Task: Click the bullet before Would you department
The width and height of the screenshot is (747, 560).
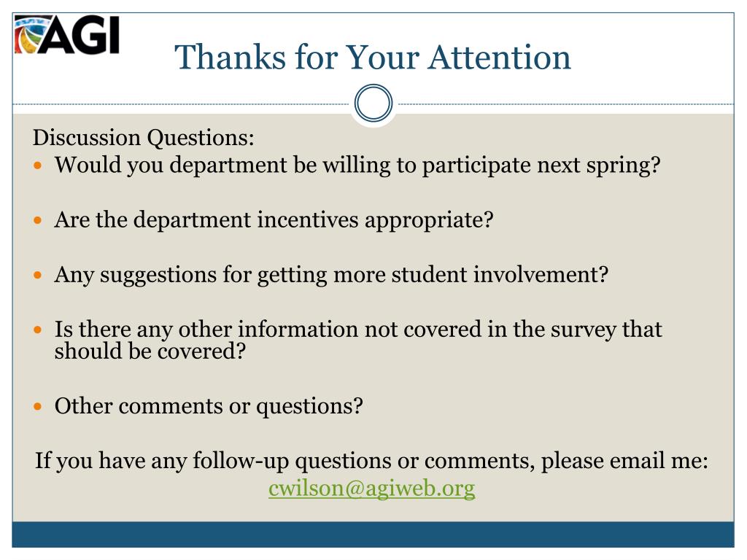Action: pyautogui.click(x=38, y=166)
